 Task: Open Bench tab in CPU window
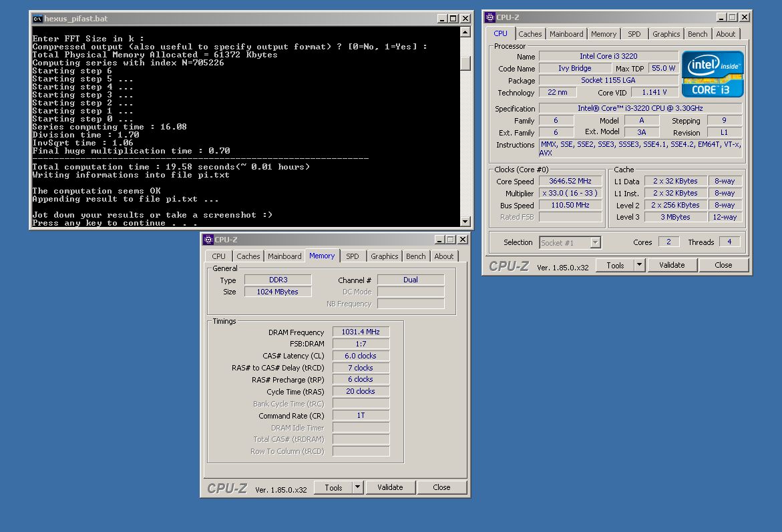coord(697,34)
